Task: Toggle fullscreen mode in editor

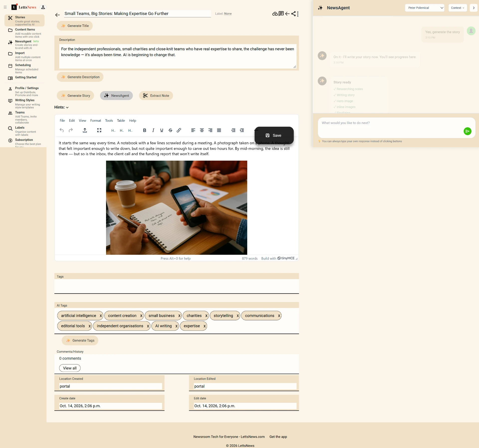Action: pos(99,130)
